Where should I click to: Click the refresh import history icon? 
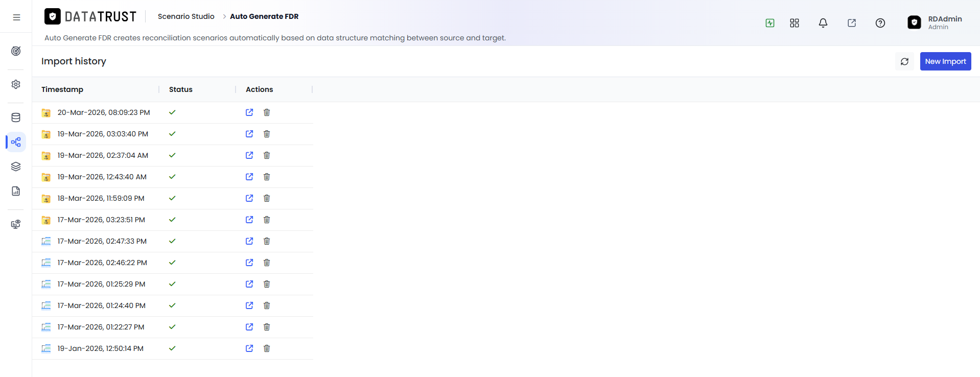tap(904, 61)
